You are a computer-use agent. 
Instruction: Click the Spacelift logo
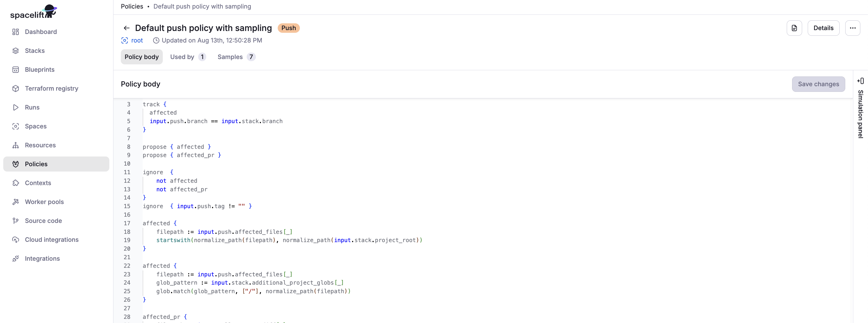[33, 12]
